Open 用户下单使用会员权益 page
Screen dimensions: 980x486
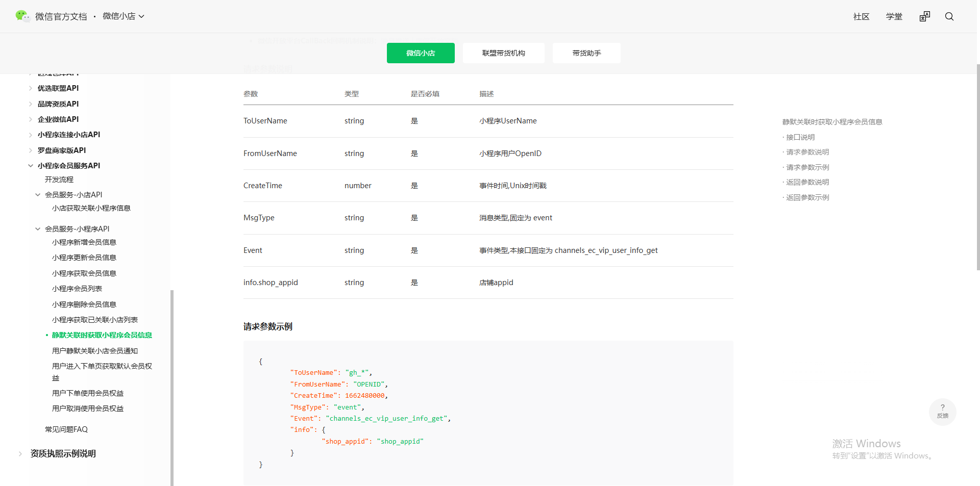click(88, 393)
